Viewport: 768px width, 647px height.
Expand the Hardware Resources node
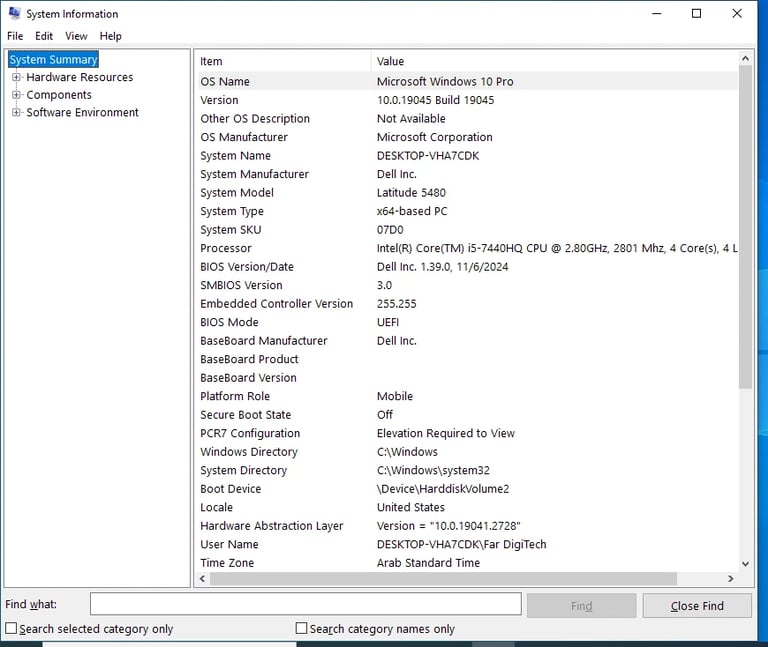pos(16,77)
